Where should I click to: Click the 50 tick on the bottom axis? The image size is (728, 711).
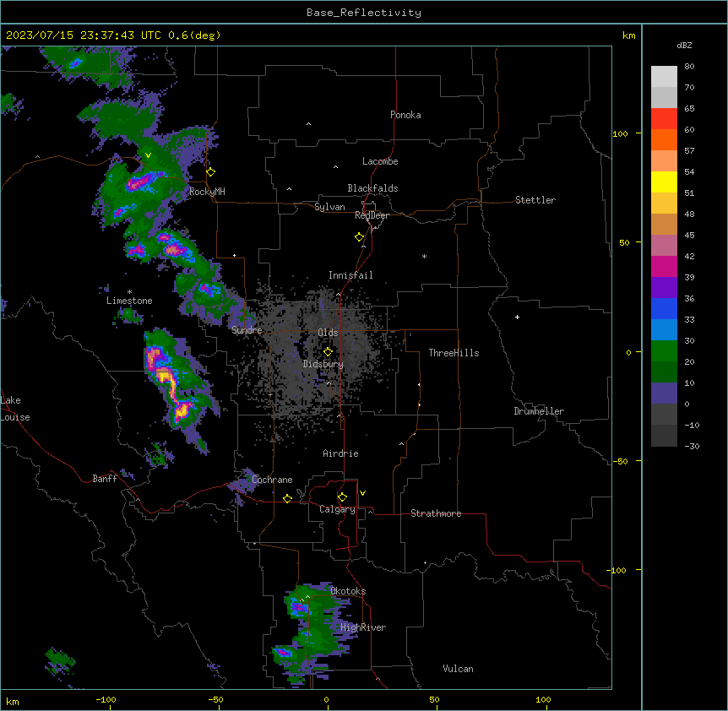(435, 699)
